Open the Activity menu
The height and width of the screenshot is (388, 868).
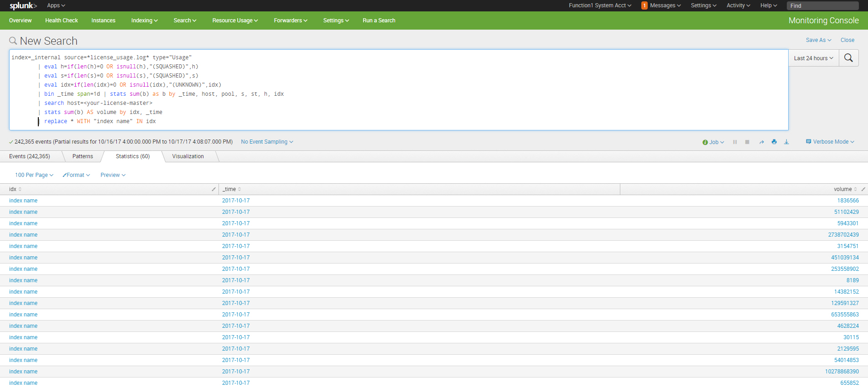[x=738, y=5]
